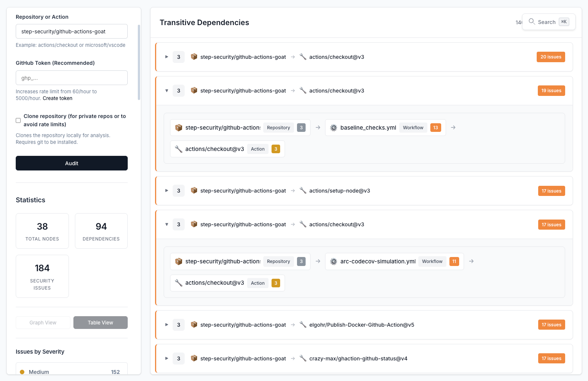Click the GitHub Token input field
The height and width of the screenshot is (381, 588).
[72, 78]
